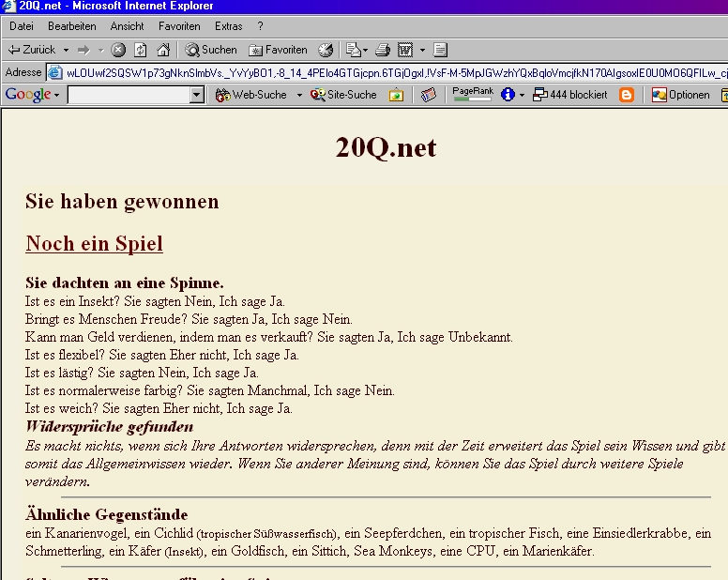Open the History clock icon

(x=326, y=50)
